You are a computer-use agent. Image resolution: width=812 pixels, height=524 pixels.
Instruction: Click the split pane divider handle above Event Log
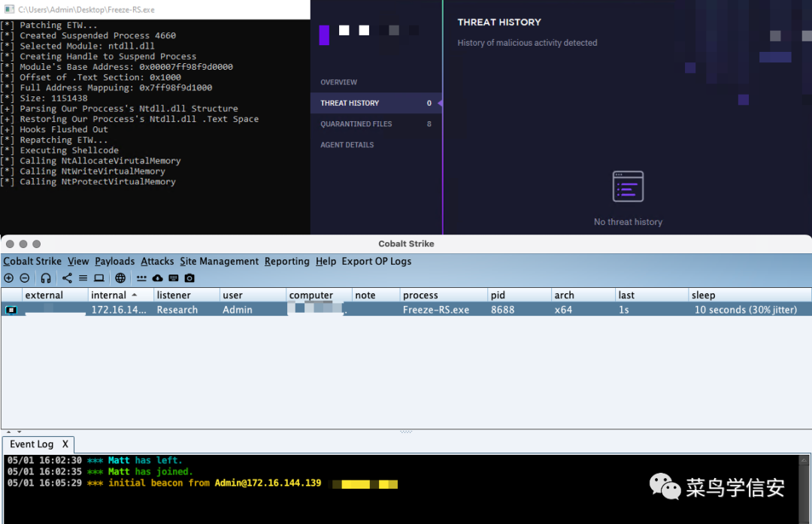click(406, 432)
